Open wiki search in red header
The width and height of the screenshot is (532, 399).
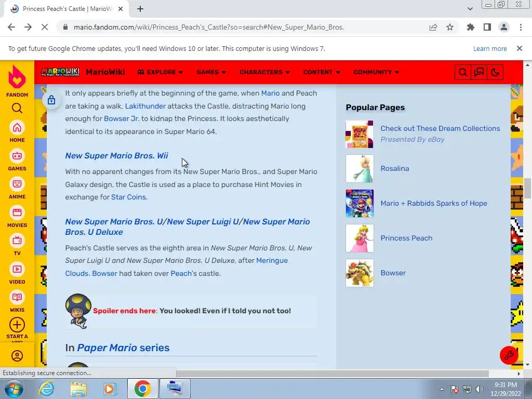462,72
